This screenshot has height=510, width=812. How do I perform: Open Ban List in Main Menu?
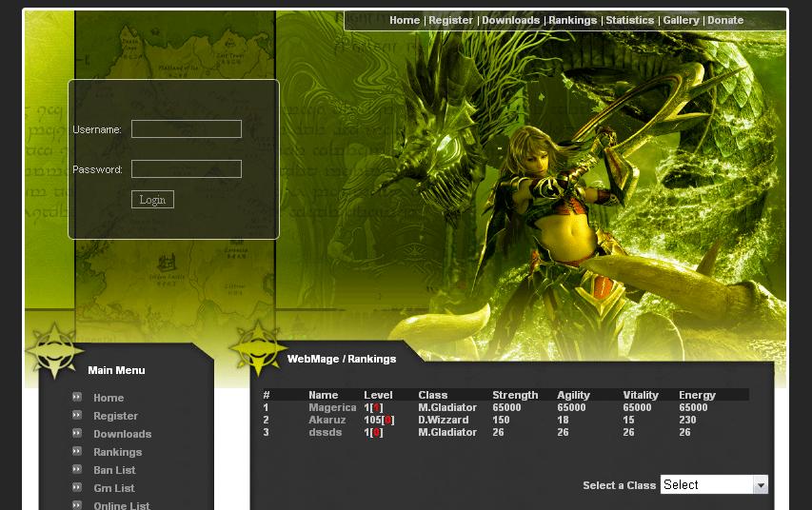(114, 470)
